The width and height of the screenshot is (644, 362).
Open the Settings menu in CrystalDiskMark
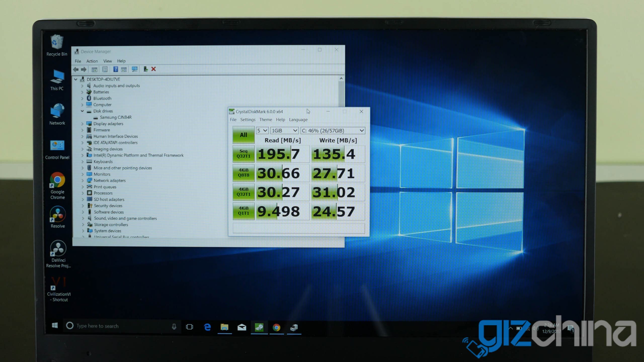(248, 120)
